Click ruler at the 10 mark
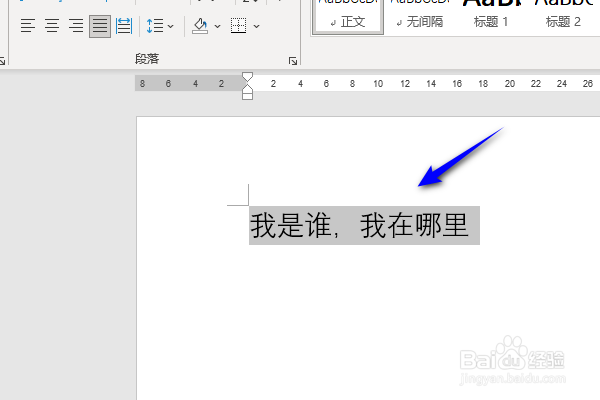600x400 pixels. (x=378, y=83)
